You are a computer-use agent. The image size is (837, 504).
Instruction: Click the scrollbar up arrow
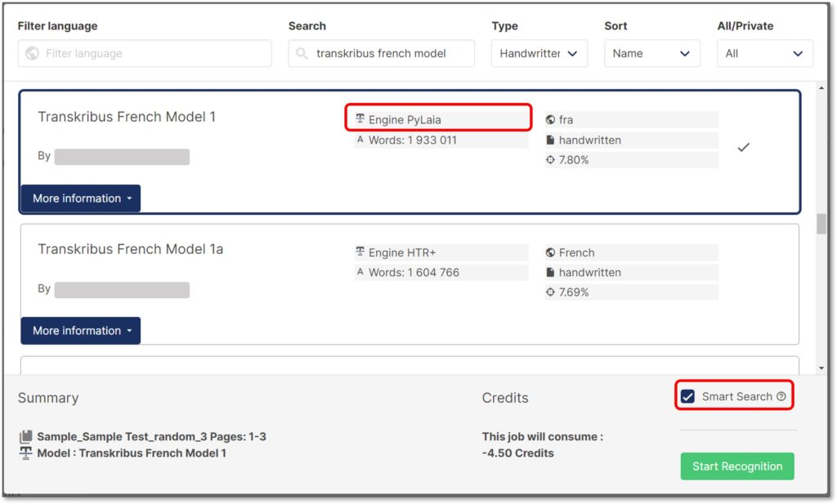(x=821, y=88)
